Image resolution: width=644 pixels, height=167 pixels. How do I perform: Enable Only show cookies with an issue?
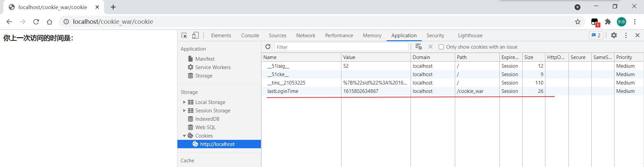pyautogui.click(x=441, y=47)
